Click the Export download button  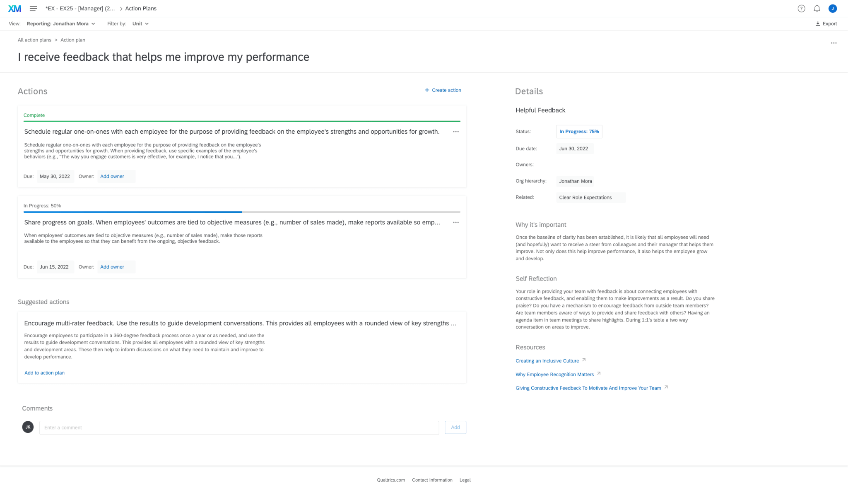point(826,24)
